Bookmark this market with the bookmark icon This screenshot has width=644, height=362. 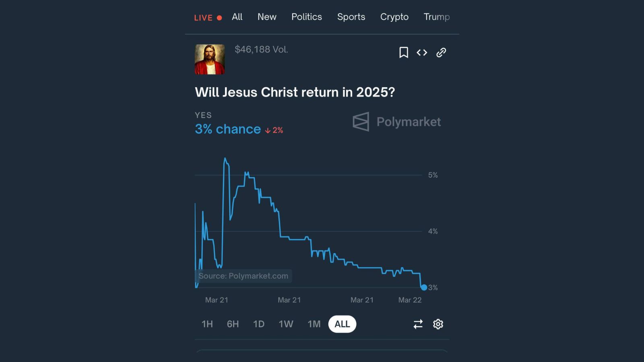(404, 53)
